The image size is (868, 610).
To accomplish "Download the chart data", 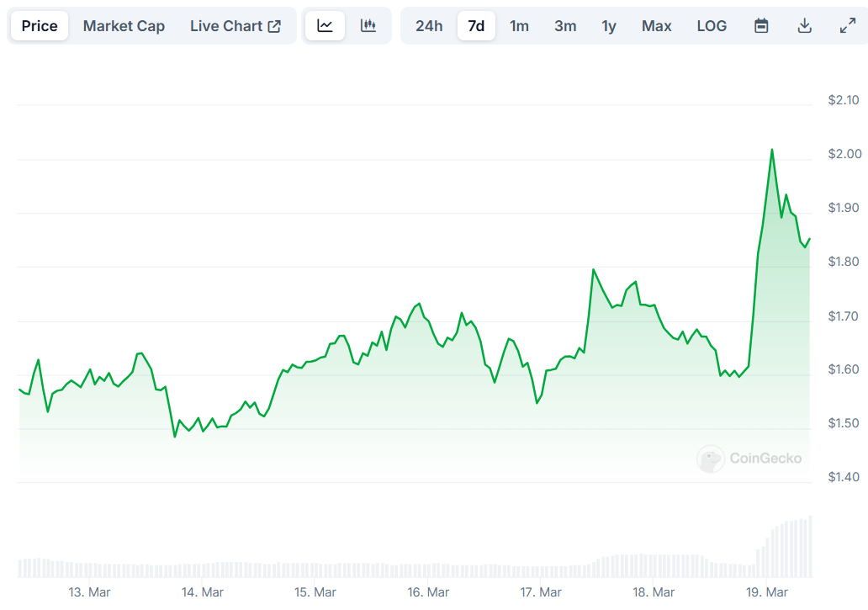I will (804, 26).
